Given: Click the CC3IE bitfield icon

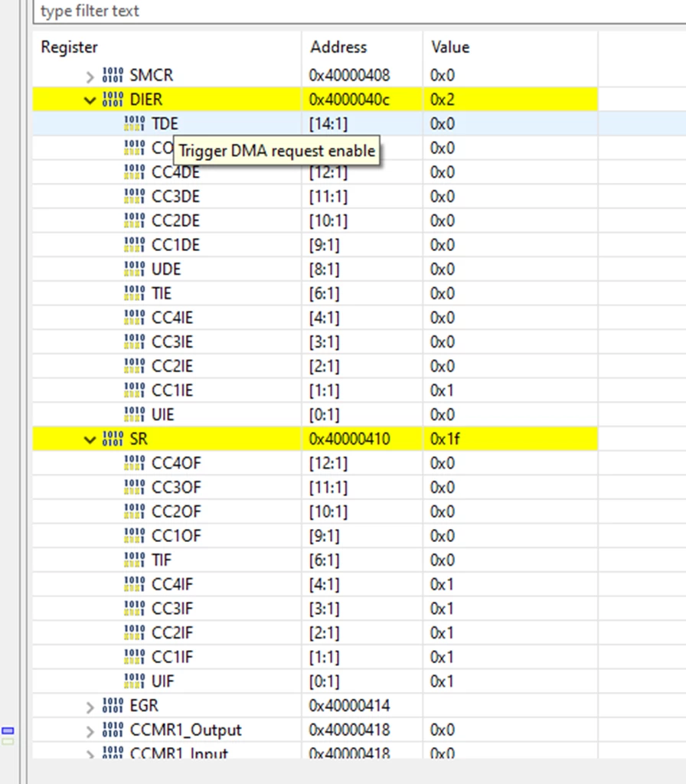Looking at the screenshot, I should [135, 341].
